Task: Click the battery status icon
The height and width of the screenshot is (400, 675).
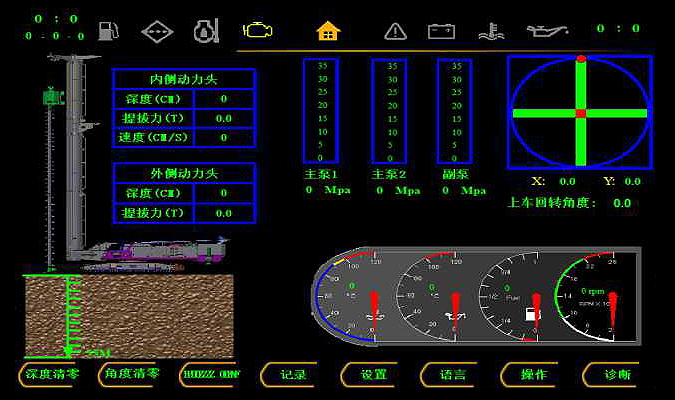Action: click(441, 30)
